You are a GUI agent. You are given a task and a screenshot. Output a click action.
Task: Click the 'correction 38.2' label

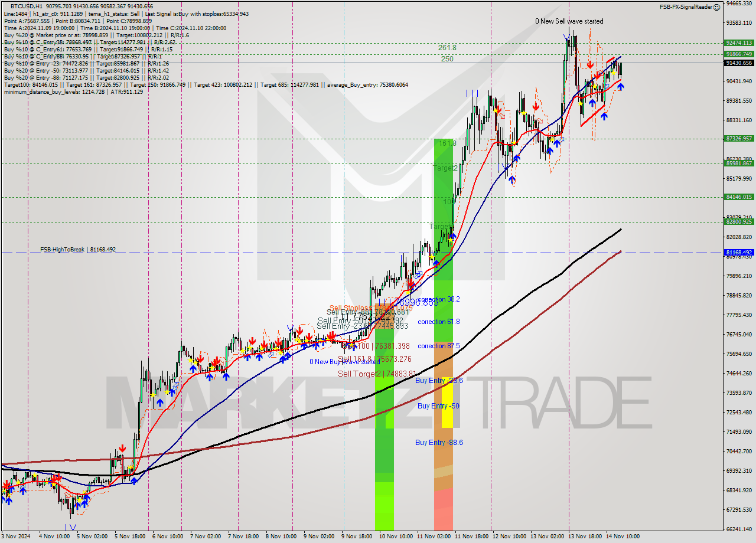[x=438, y=299]
